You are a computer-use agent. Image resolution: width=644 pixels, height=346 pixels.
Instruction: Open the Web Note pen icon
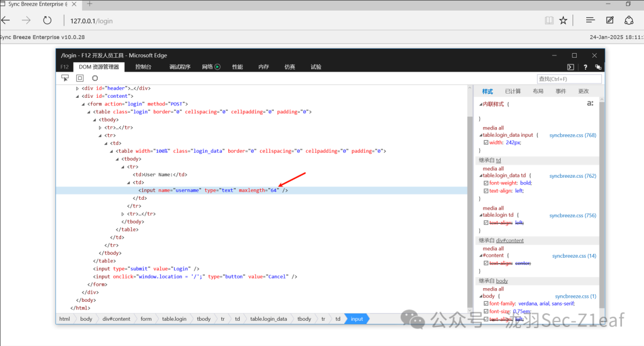coord(610,20)
